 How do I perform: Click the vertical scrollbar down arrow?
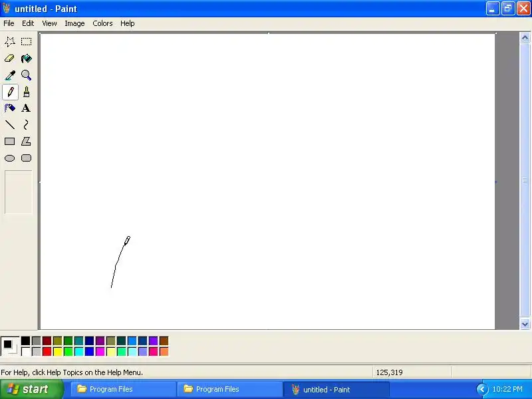click(x=525, y=324)
